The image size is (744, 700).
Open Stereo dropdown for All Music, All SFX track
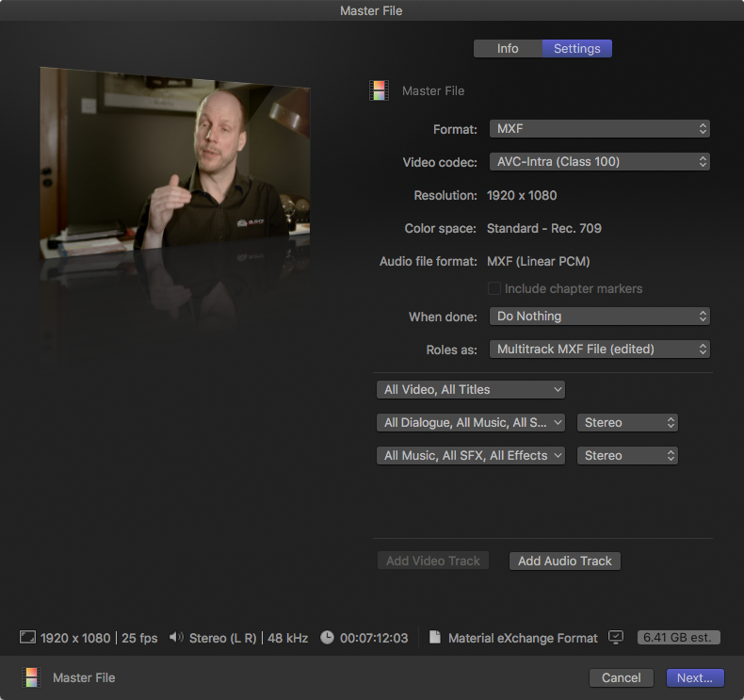tap(627, 456)
